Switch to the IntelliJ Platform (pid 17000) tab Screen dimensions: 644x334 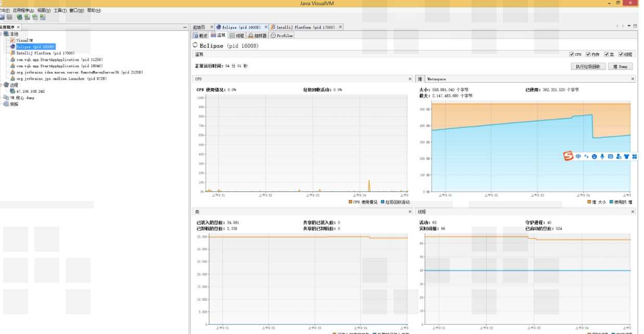(306, 27)
